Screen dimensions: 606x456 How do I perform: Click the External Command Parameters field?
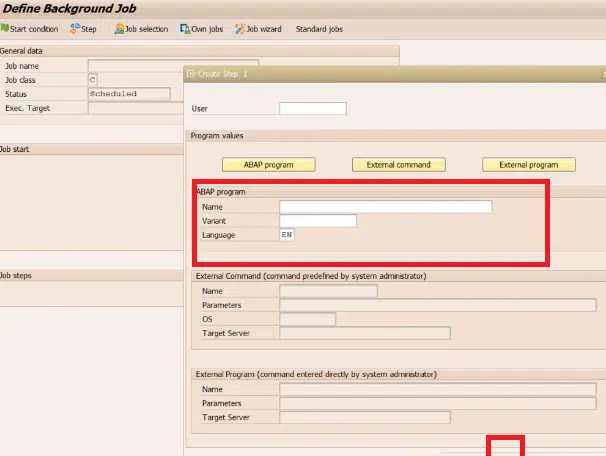438,305
